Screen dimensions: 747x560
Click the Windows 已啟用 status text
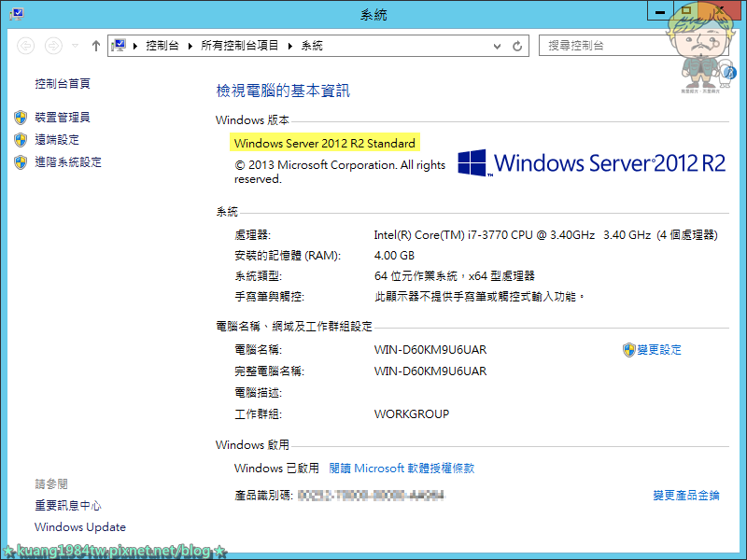point(276,469)
